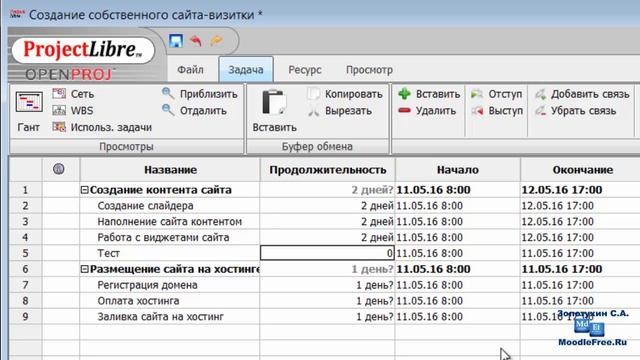
Task: Select row number 5 header
Action: (25, 253)
